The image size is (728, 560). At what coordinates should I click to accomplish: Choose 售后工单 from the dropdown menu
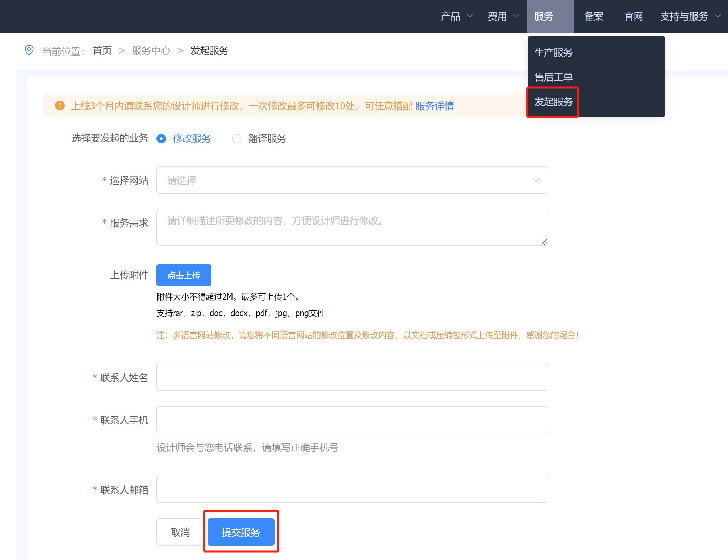pos(553,77)
